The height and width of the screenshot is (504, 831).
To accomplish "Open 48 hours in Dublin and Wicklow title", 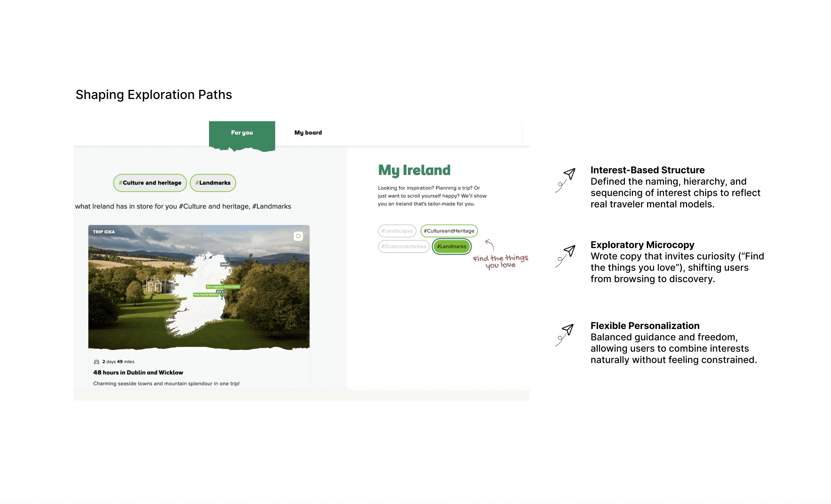I will point(138,372).
